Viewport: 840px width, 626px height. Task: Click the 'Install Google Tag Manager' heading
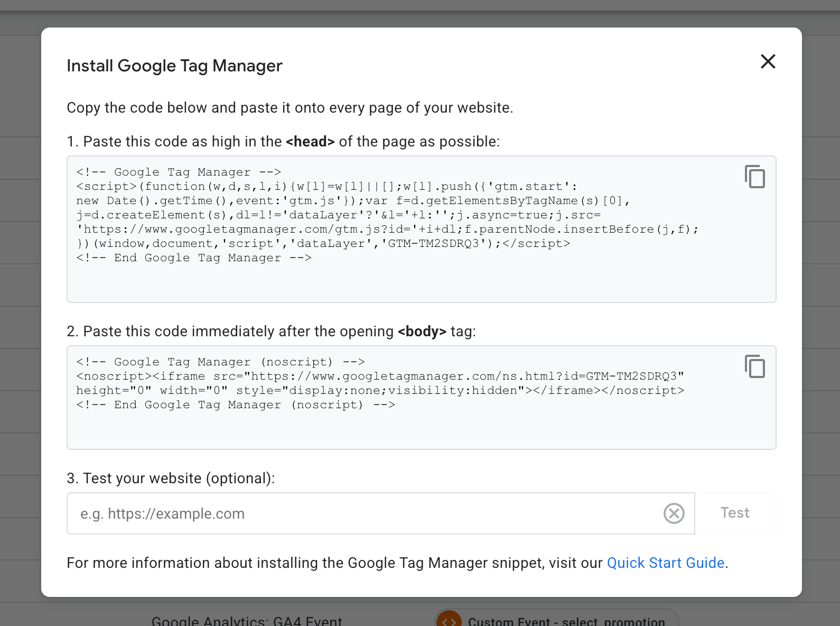coord(174,66)
